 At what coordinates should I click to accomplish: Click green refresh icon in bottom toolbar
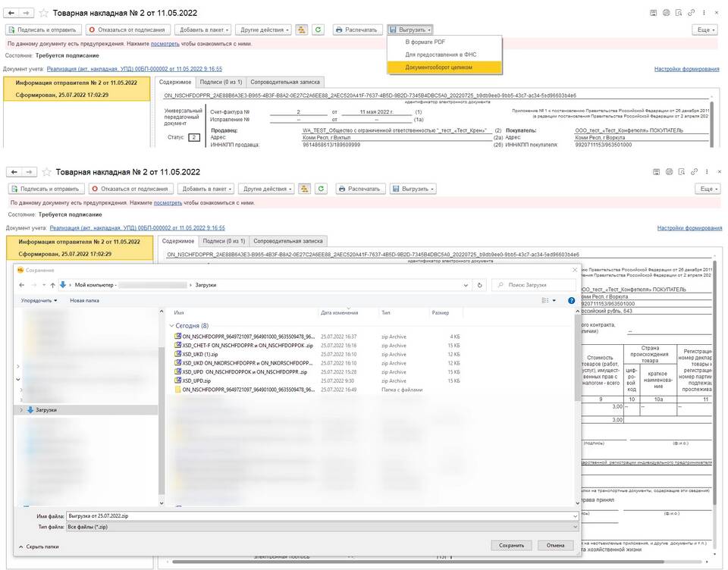(x=321, y=189)
